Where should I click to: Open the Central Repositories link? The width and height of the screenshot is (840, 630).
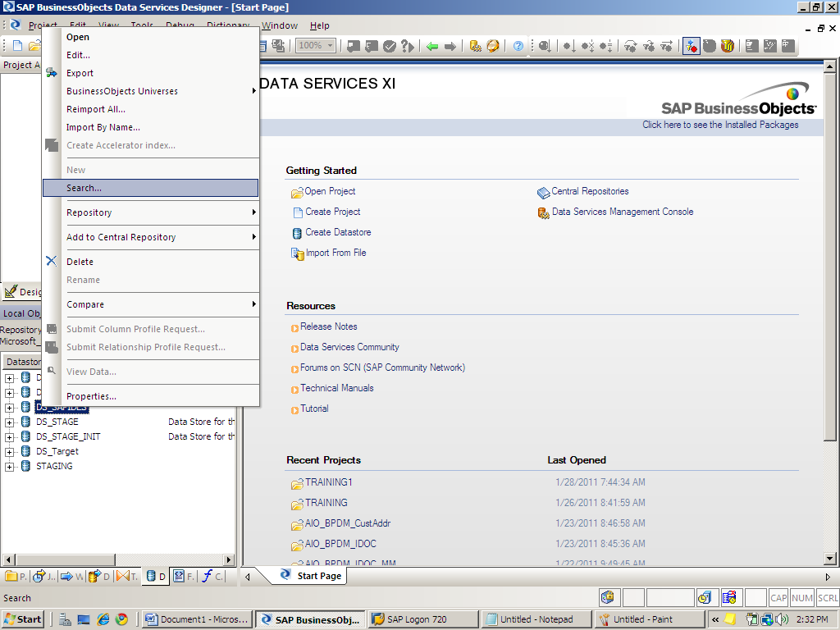590,191
